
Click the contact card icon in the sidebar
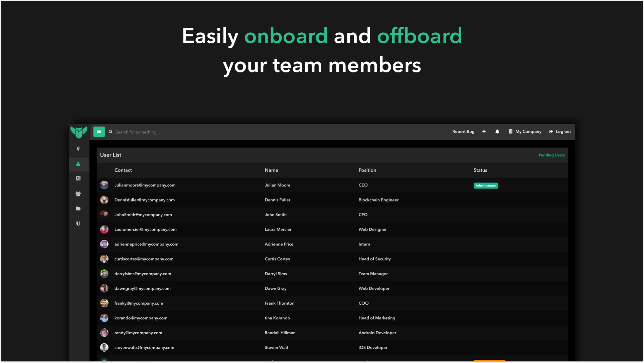(x=78, y=178)
